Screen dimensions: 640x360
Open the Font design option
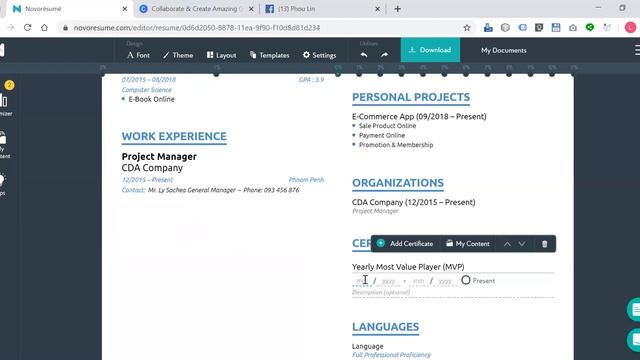(138, 55)
